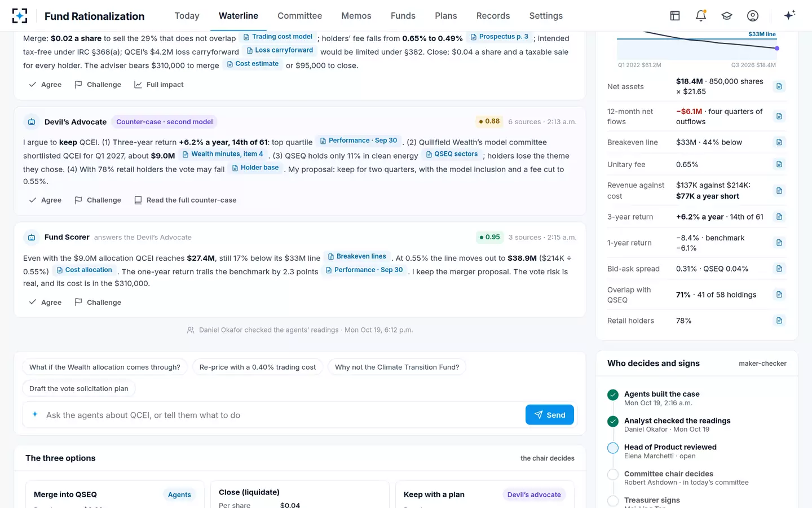Go to the Funds tab
812x508 pixels.
pos(403,16)
